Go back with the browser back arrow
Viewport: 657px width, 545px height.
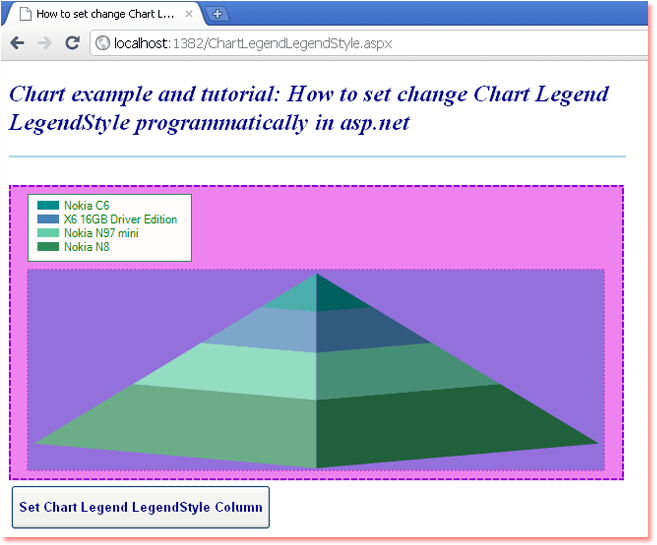[17, 43]
